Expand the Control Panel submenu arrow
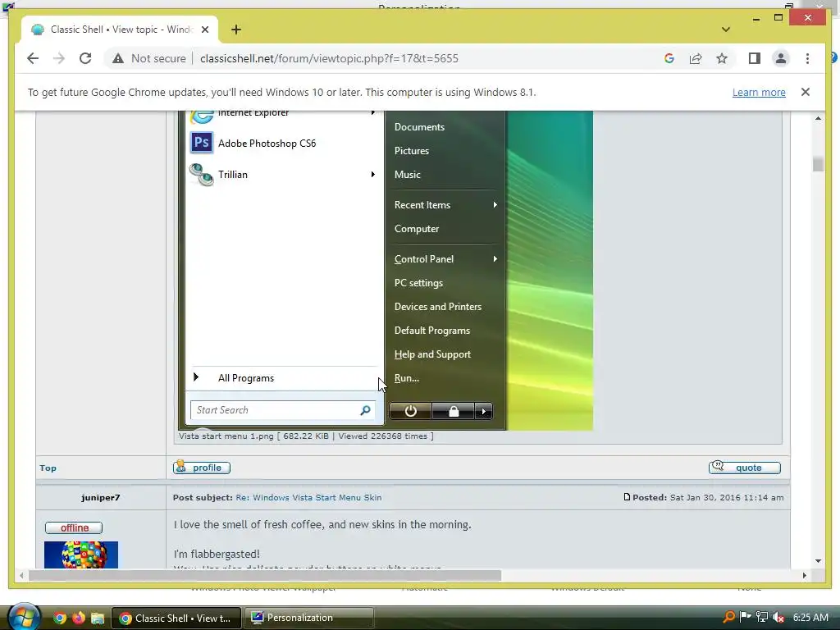The image size is (840, 630). pos(495,258)
